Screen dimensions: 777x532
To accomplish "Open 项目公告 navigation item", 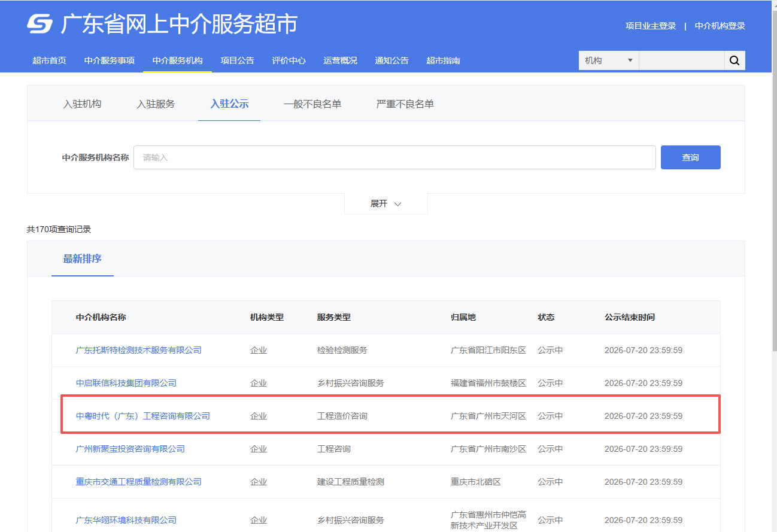I will [x=237, y=60].
